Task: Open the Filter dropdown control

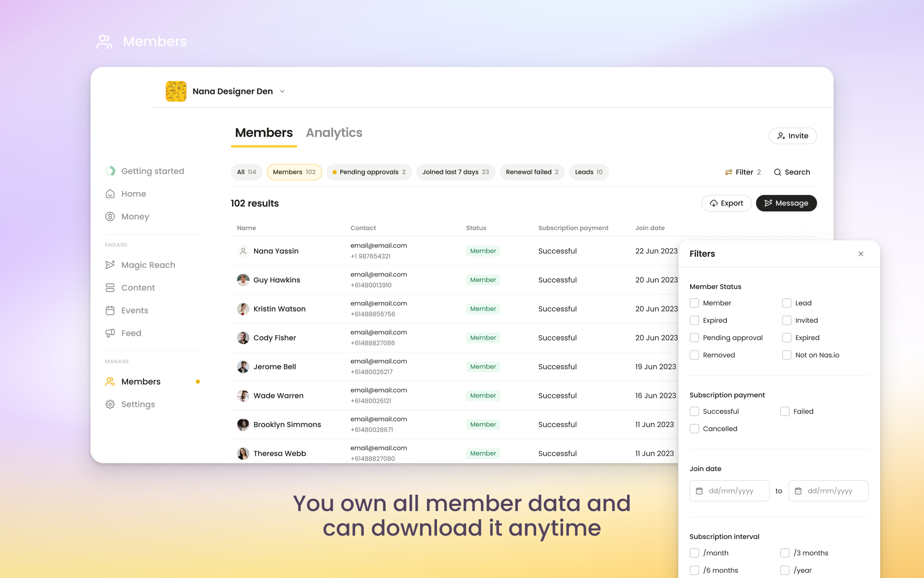Action: (x=743, y=172)
